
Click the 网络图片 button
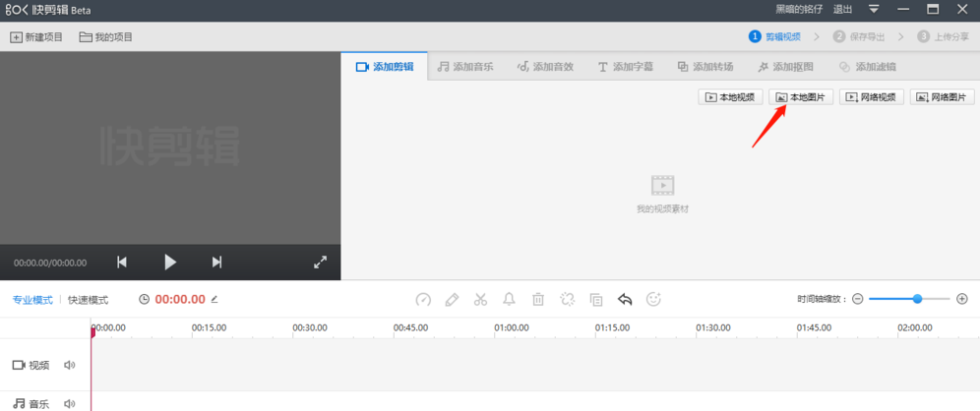coord(943,96)
